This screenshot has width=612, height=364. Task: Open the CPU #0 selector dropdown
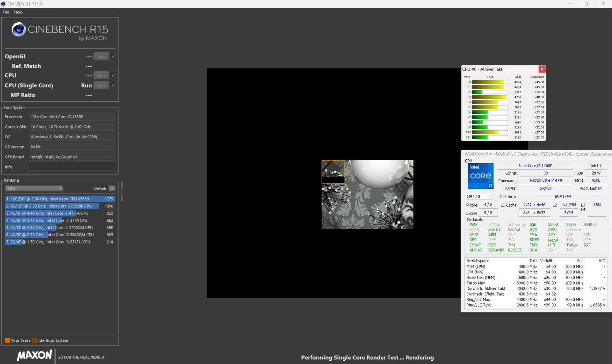pyautogui.click(x=479, y=196)
